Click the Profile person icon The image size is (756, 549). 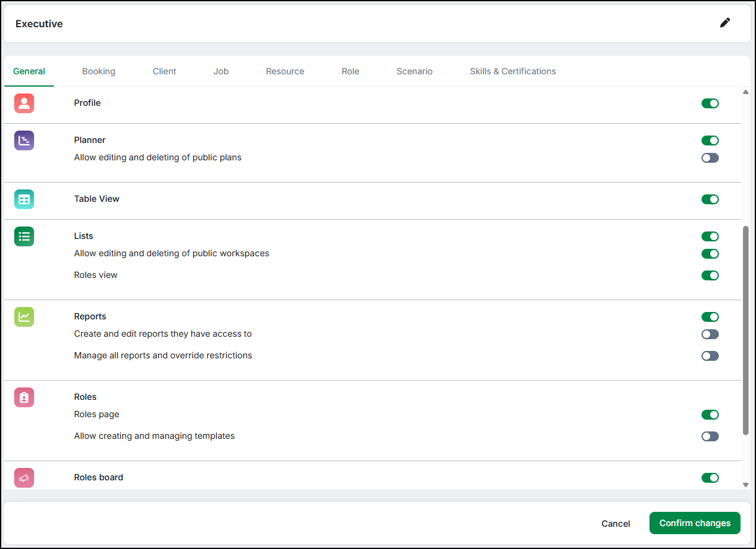(x=24, y=103)
